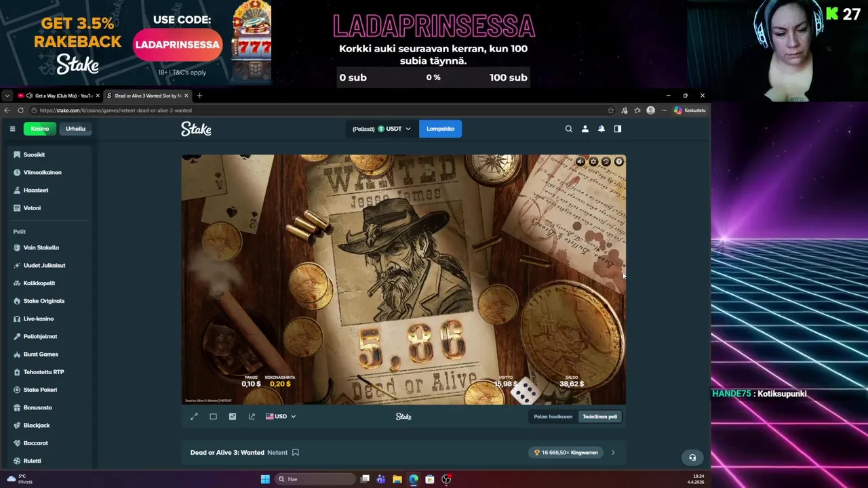
Task: Open live support headset button
Action: coord(692,457)
